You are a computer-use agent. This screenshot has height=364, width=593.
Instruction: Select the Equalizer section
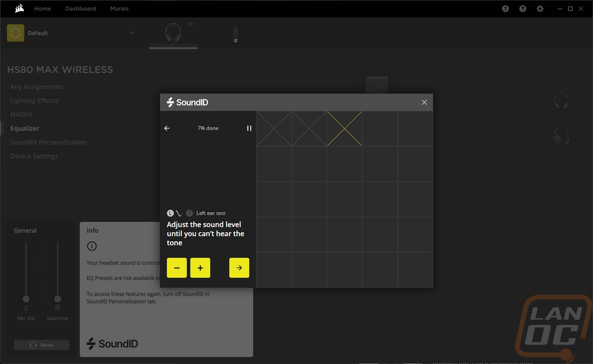click(24, 129)
